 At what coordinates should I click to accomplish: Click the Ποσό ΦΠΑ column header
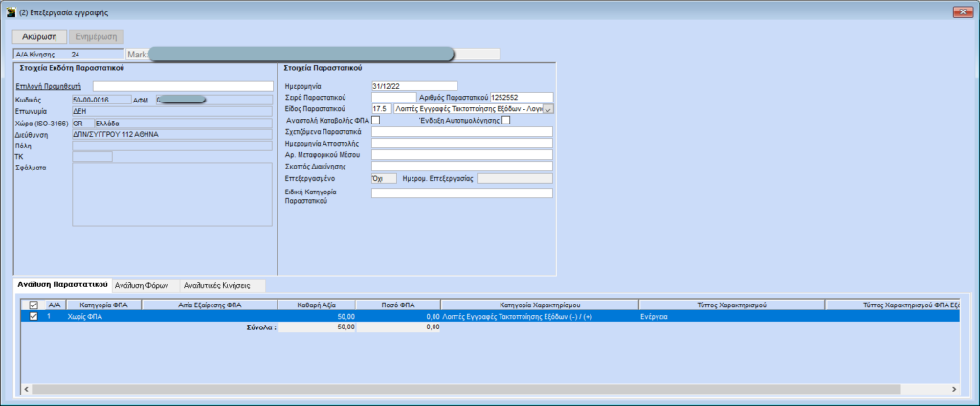tap(398, 304)
